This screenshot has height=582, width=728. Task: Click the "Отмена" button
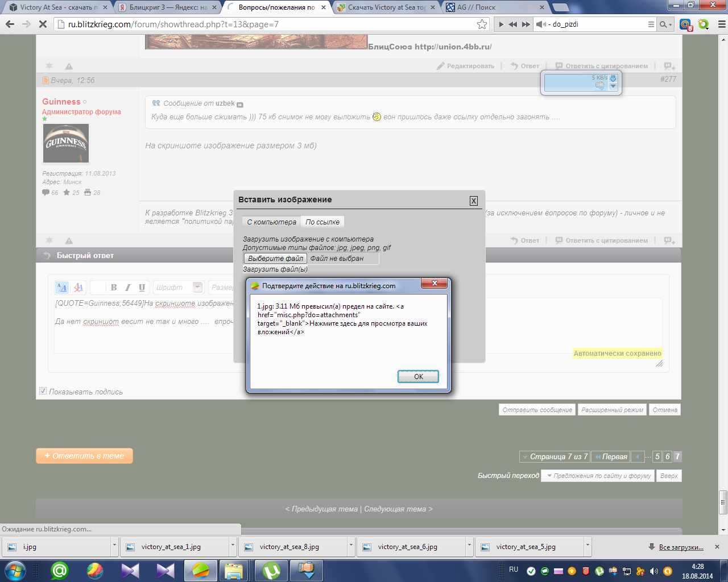pos(665,410)
